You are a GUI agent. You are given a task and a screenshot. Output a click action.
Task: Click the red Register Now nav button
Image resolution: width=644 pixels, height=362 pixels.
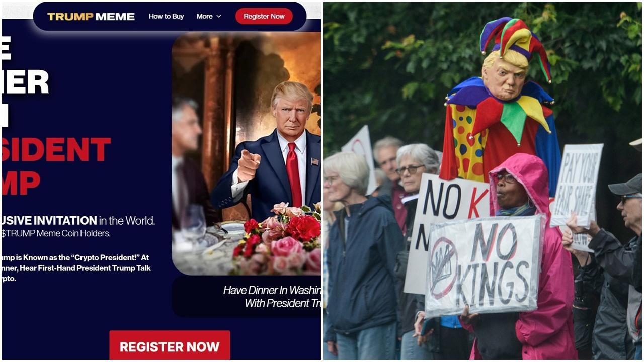click(264, 16)
